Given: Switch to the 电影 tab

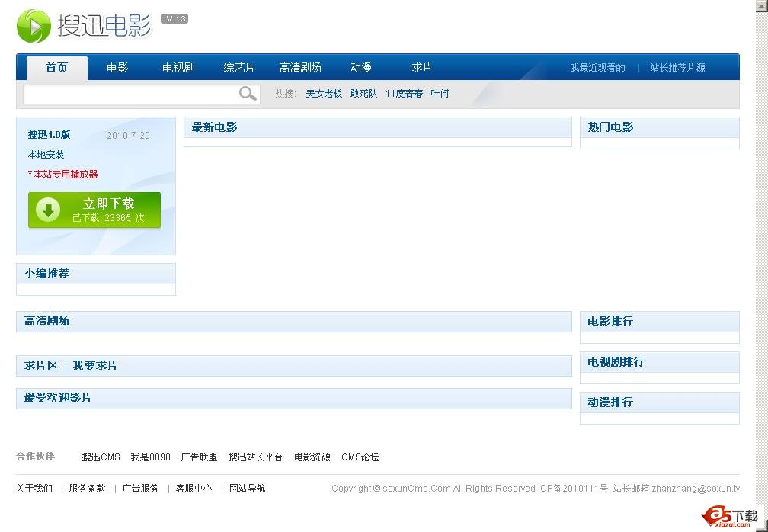Looking at the screenshot, I should coord(117,68).
